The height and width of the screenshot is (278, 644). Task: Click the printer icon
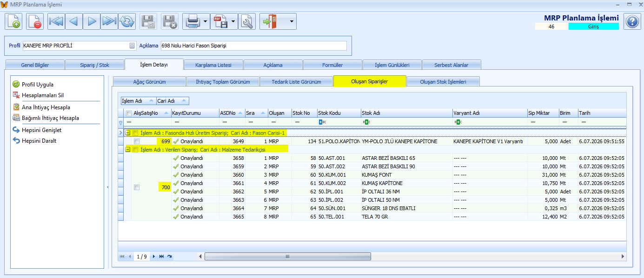click(x=192, y=21)
